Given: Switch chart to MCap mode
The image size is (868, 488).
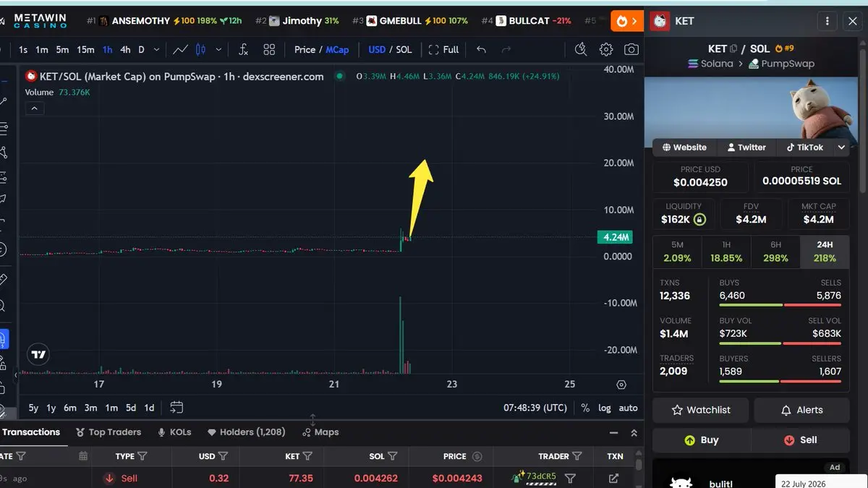Looking at the screenshot, I should click(x=337, y=50).
